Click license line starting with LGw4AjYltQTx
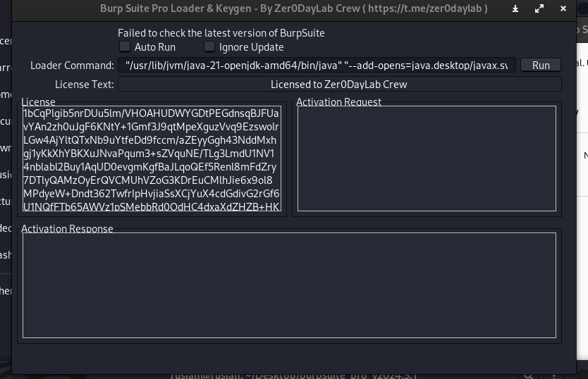Viewport: 588px width, 379px height. [x=149, y=140]
